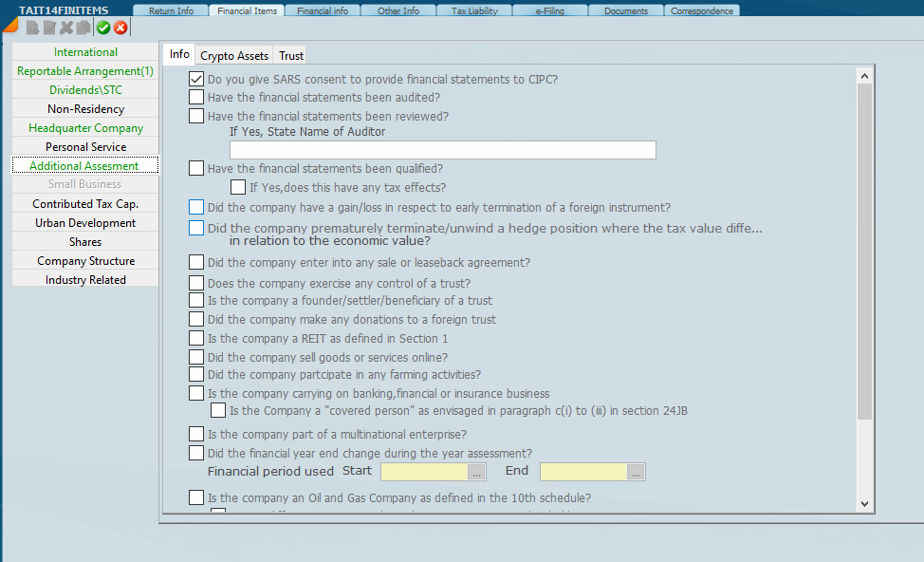Check the company sells goods online box

click(x=196, y=358)
